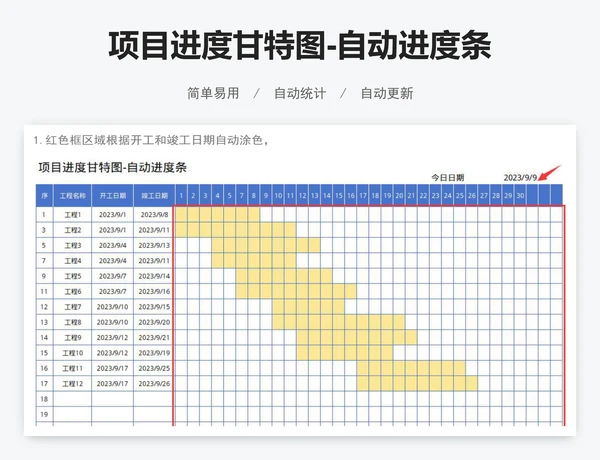Select the 工程6 name cell
The height and width of the screenshot is (460, 600).
[72, 291]
